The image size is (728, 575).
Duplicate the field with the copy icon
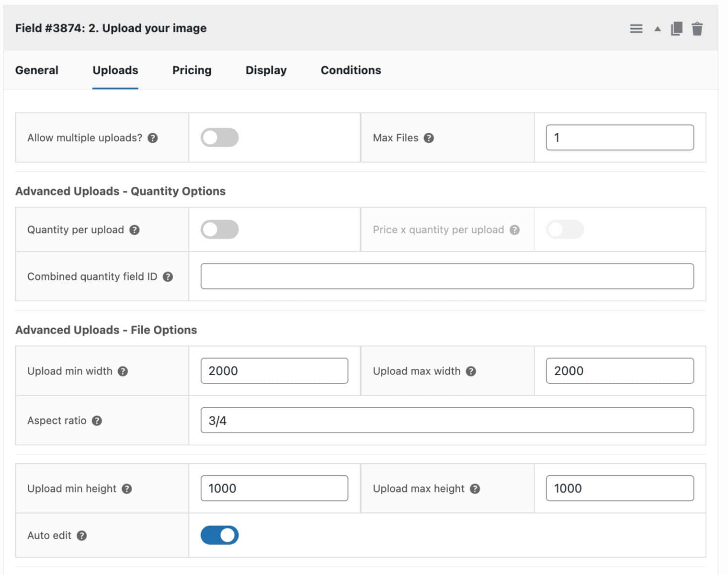pyautogui.click(x=676, y=29)
